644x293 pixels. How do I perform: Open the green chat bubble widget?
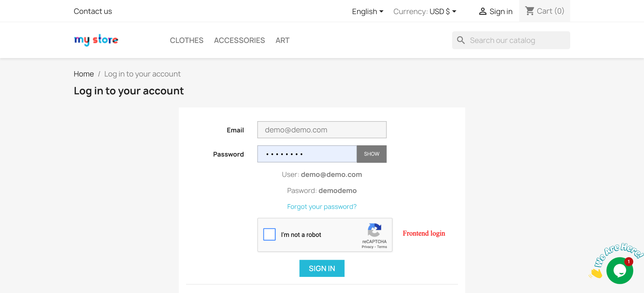tap(619, 271)
